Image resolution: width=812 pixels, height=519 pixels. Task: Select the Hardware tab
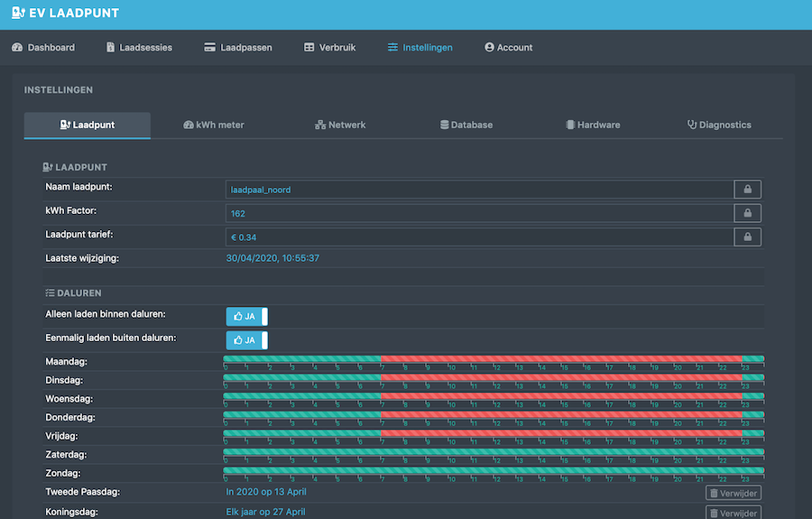[592, 125]
